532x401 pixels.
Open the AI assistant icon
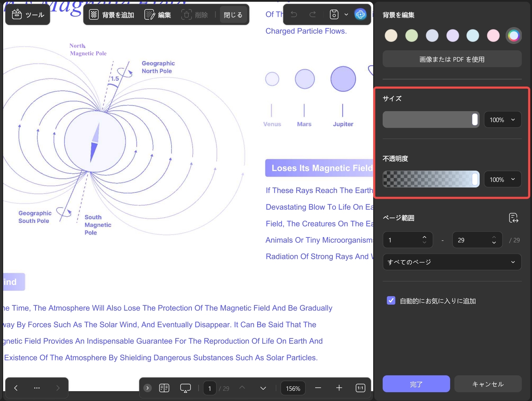[360, 14]
